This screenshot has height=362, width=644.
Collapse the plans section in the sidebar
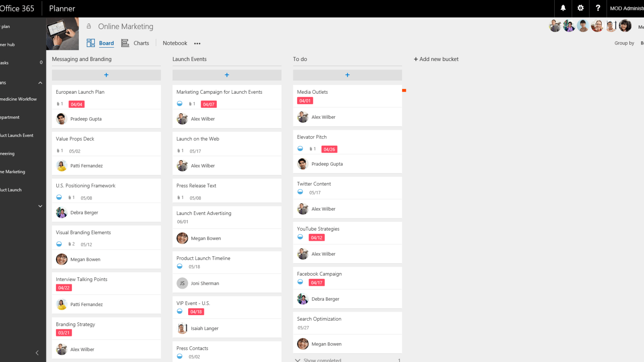click(x=40, y=83)
